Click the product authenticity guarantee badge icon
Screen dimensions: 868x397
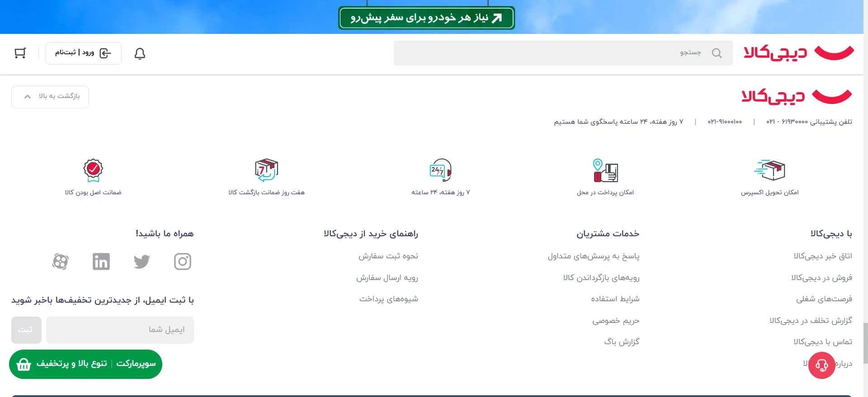[x=93, y=170]
